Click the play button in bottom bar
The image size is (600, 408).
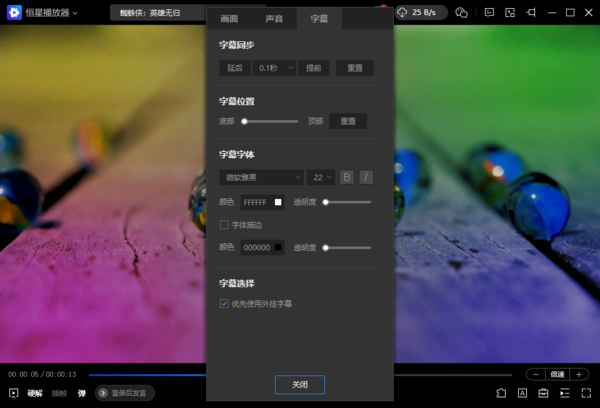(x=14, y=393)
